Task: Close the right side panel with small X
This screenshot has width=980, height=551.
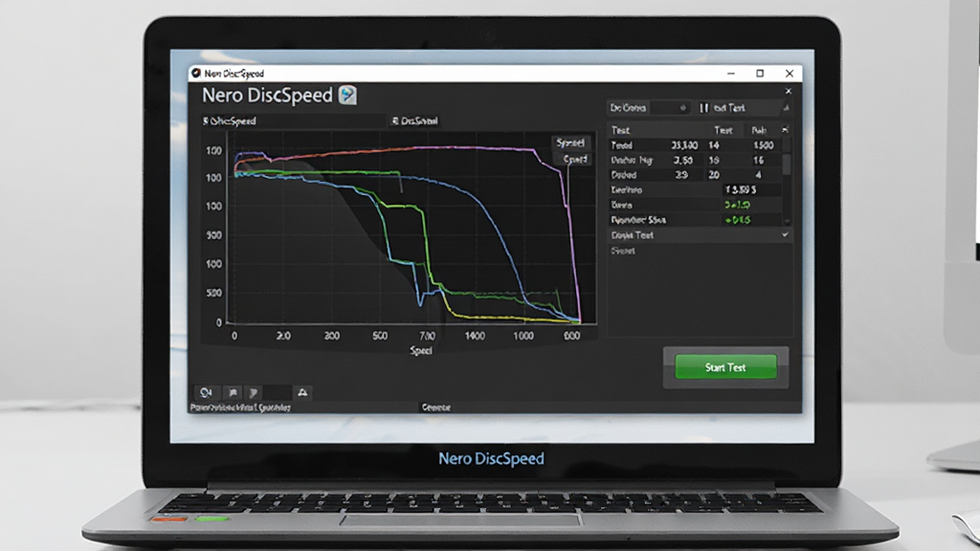Action: click(x=789, y=91)
